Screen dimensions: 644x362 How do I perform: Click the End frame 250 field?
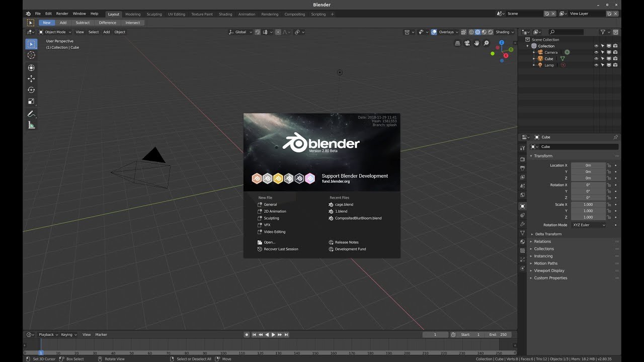[x=499, y=334]
